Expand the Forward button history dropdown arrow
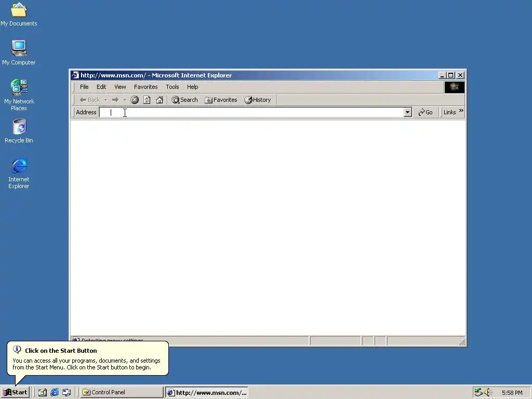This screenshot has height=399, width=532. [125, 100]
